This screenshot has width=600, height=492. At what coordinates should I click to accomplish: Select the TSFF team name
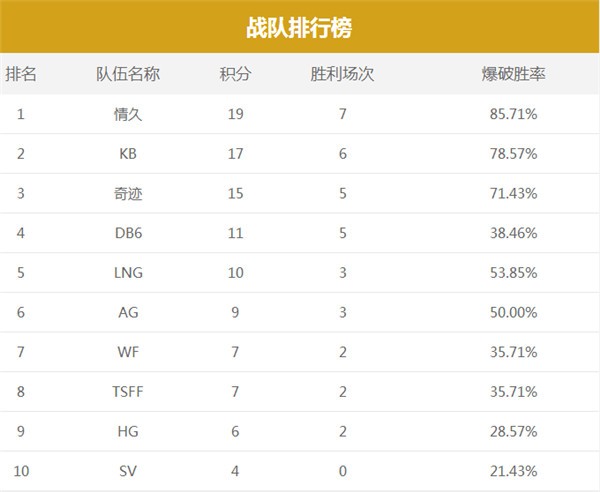pyautogui.click(x=128, y=392)
